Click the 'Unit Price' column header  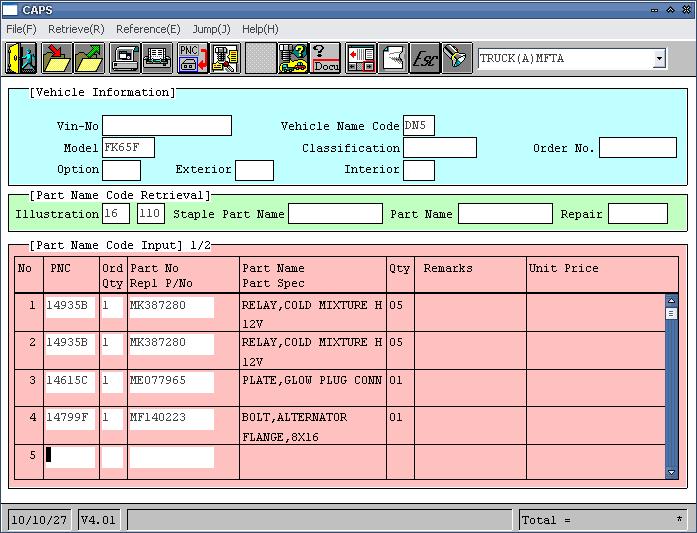point(563,268)
